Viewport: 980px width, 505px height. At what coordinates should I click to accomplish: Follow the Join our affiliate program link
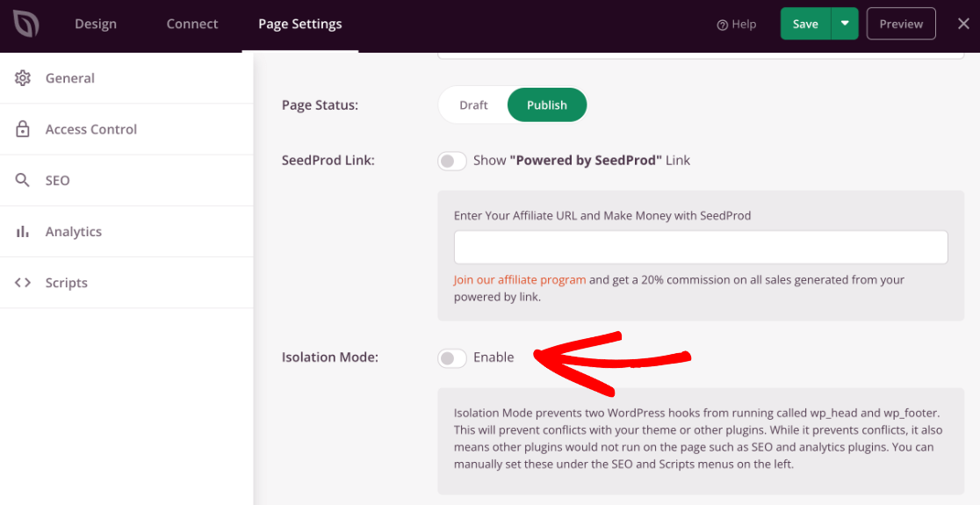click(x=520, y=280)
